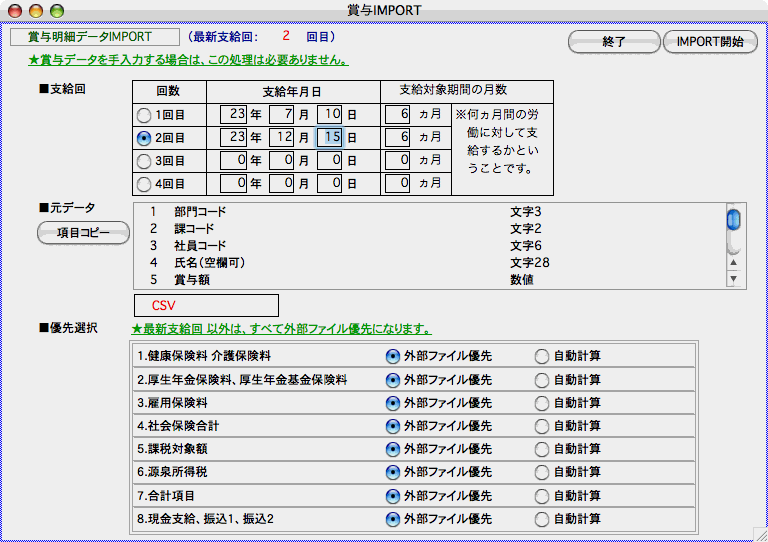This screenshot has height=542, width=768.
Task: Pick 外部ファイル優先 for 課税対象額
Action: tap(393, 448)
